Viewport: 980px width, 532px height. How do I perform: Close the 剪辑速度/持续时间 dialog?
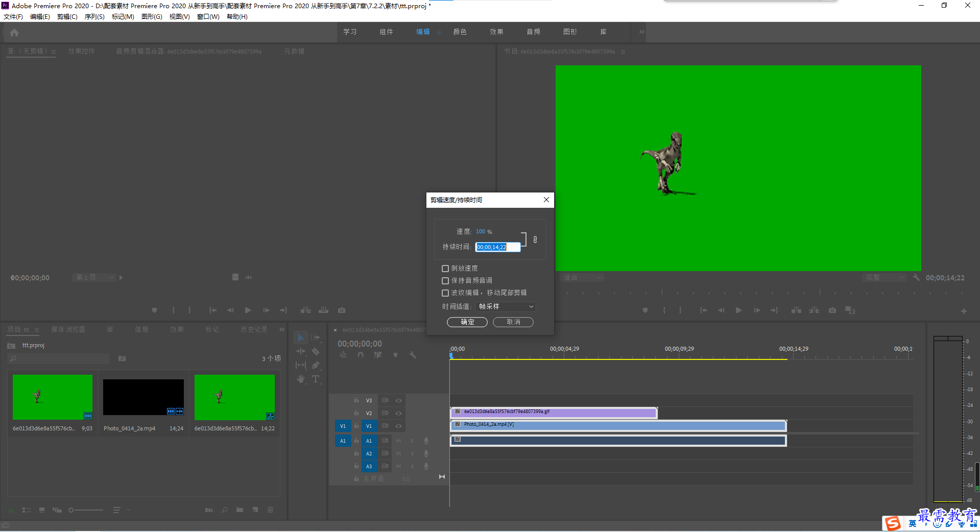pos(546,200)
